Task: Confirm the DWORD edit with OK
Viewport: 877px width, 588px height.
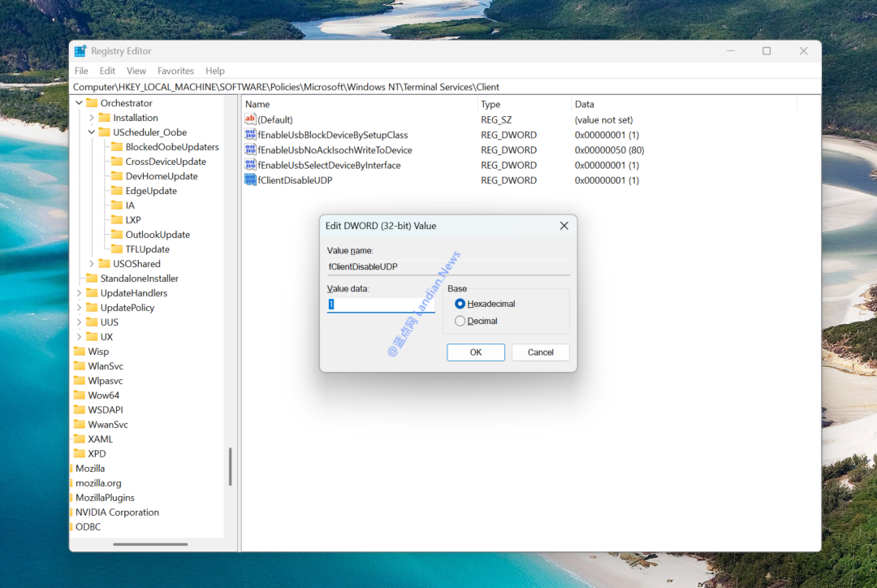Action: (476, 352)
